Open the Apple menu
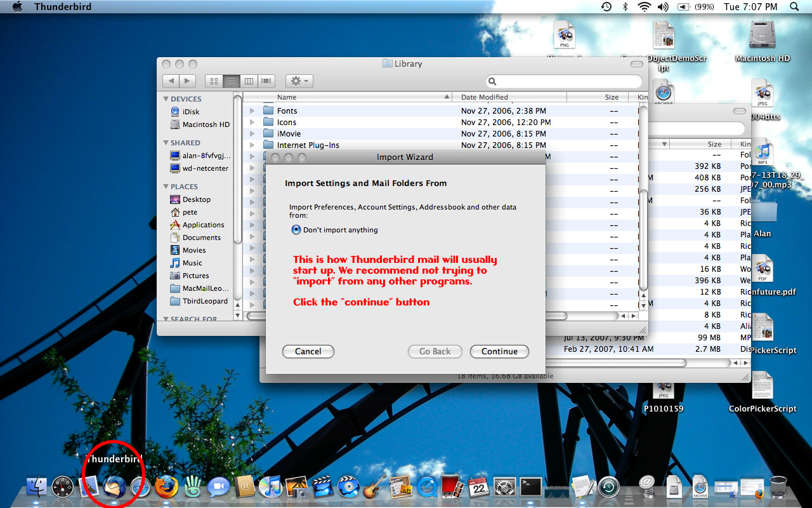This screenshot has width=812, height=508. click(x=17, y=6)
